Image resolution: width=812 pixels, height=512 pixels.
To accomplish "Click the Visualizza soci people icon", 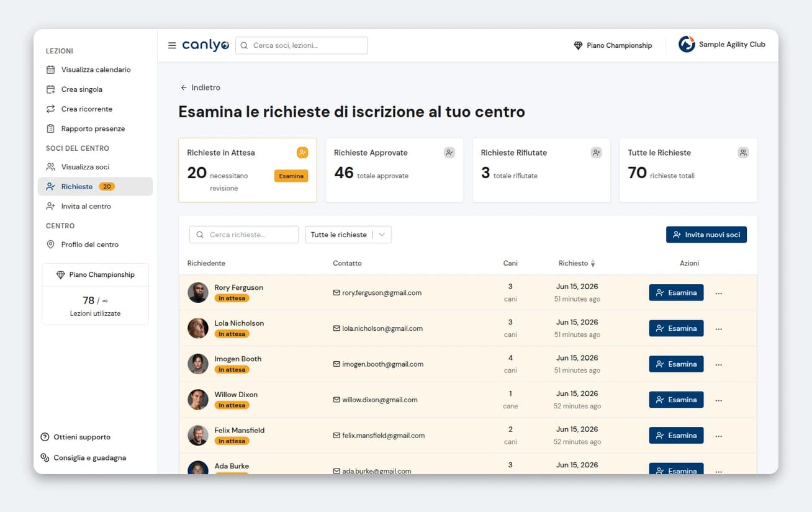I will tap(51, 167).
